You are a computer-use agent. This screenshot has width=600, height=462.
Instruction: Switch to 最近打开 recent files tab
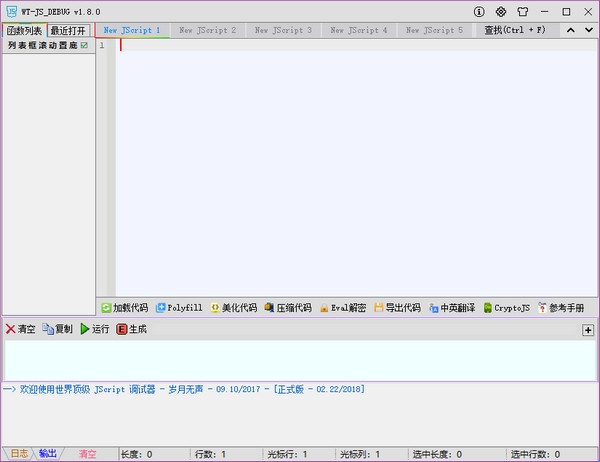click(x=68, y=31)
